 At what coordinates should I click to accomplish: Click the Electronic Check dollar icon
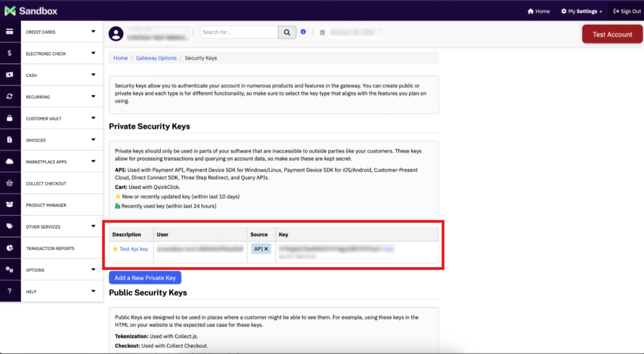10,53
